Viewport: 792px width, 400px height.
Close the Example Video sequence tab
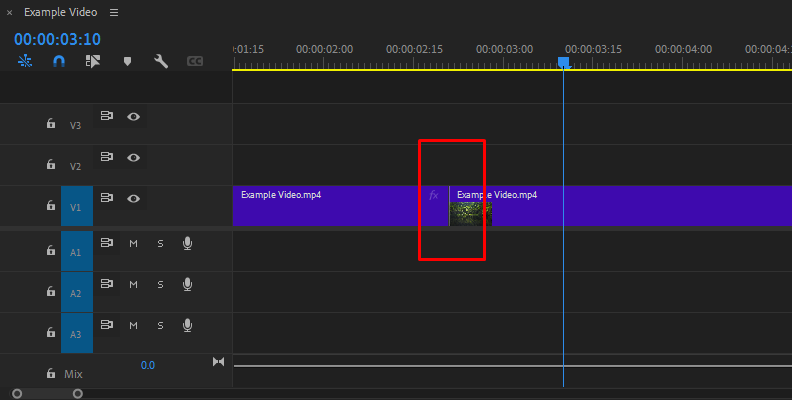click(10, 13)
